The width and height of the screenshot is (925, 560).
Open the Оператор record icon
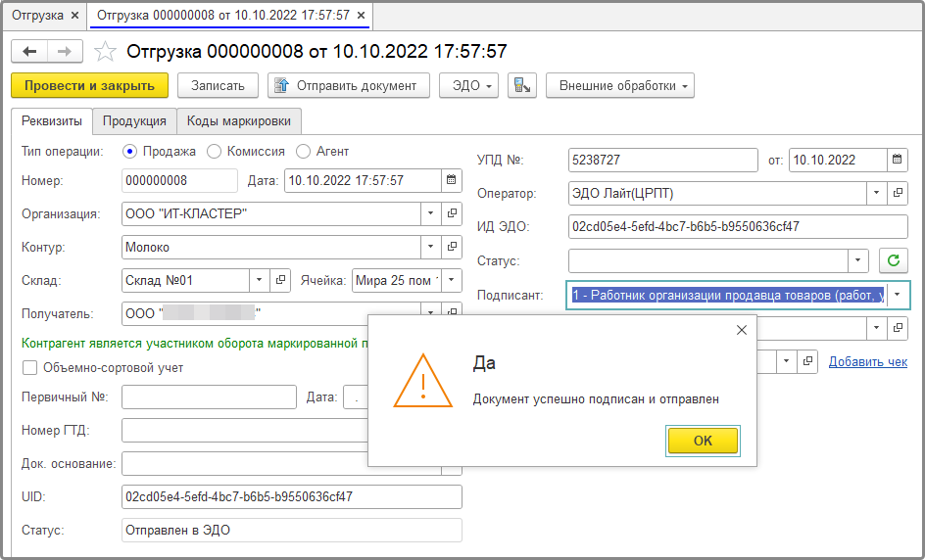(x=898, y=193)
